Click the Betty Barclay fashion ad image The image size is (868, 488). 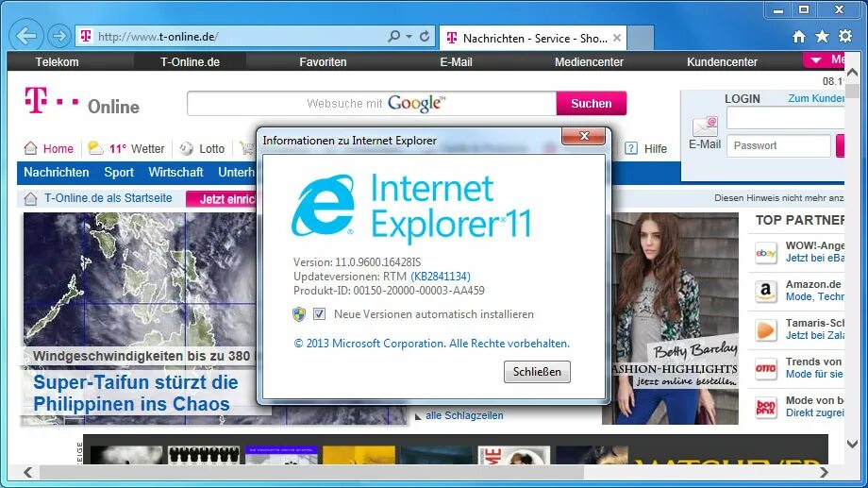tap(675, 318)
